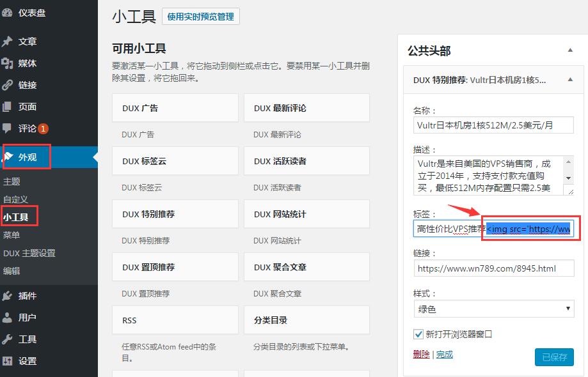Collapse the 公共头部 panel arrow
The width and height of the screenshot is (588, 377).
click(570, 50)
